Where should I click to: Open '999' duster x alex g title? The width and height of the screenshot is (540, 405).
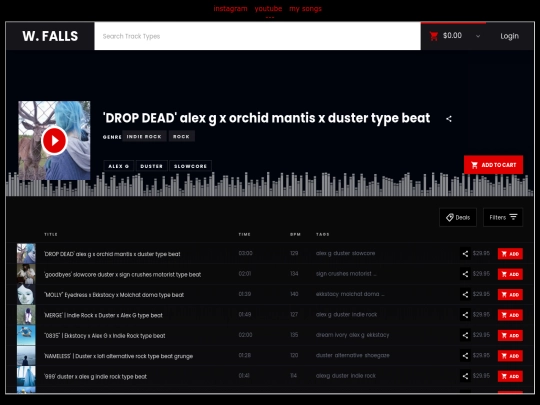point(95,376)
